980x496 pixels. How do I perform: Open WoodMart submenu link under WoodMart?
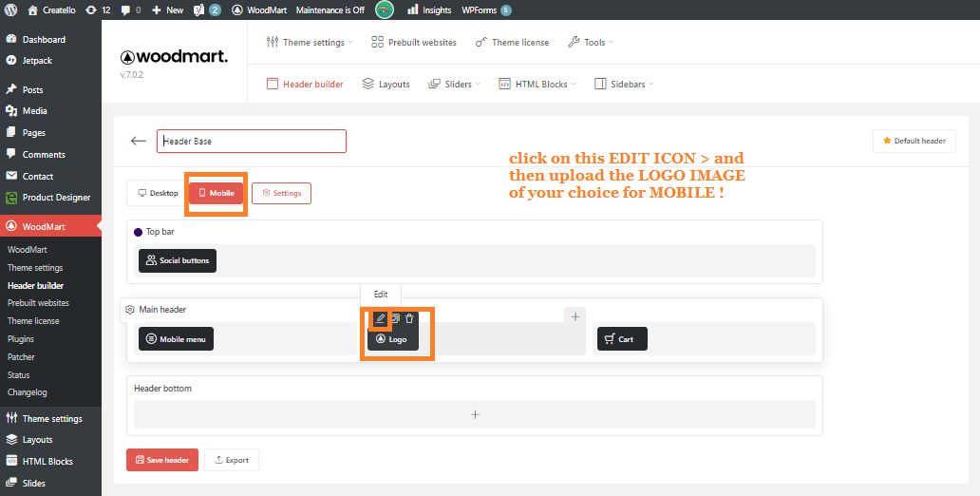tap(27, 250)
